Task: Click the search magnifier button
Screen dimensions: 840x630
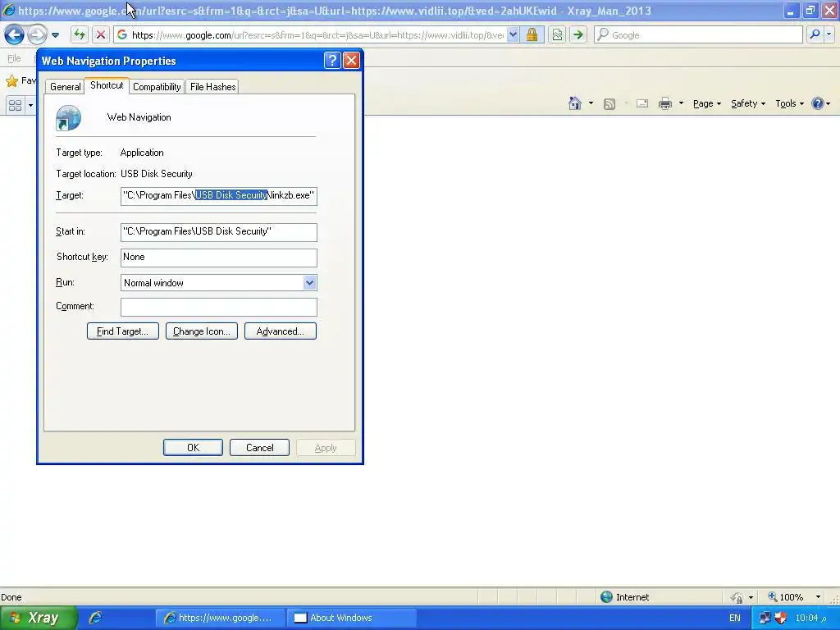Action: (x=815, y=34)
